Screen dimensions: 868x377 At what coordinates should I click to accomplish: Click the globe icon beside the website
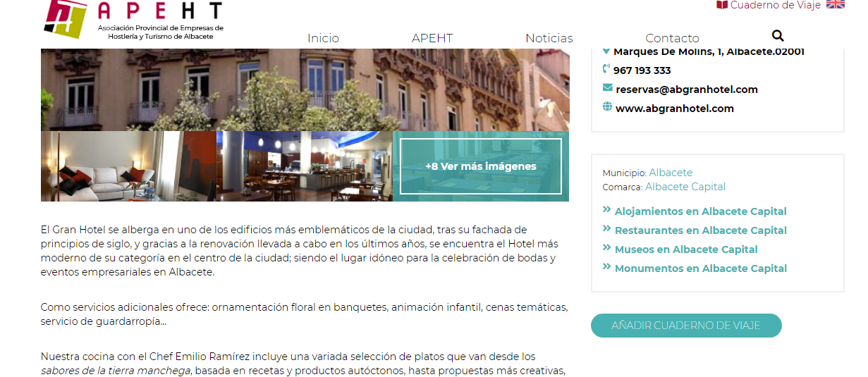click(x=607, y=107)
